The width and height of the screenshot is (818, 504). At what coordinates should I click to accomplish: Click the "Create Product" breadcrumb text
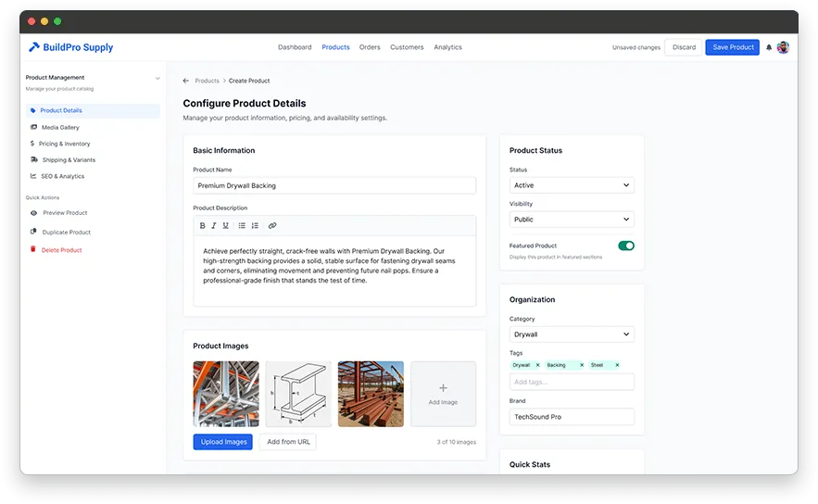click(x=249, y=81)
